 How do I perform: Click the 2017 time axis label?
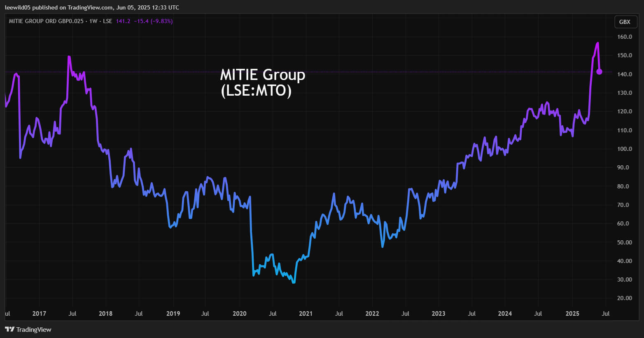coord(39,314)
